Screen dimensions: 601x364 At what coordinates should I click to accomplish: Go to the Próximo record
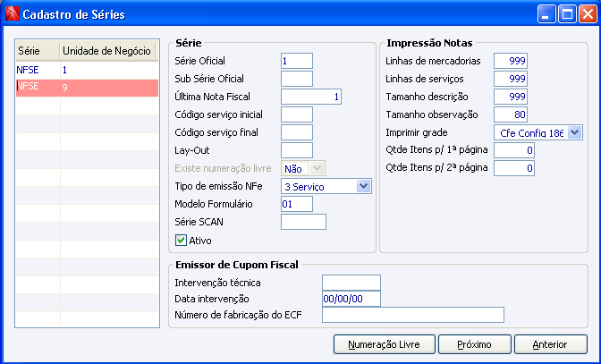[475, 344]
